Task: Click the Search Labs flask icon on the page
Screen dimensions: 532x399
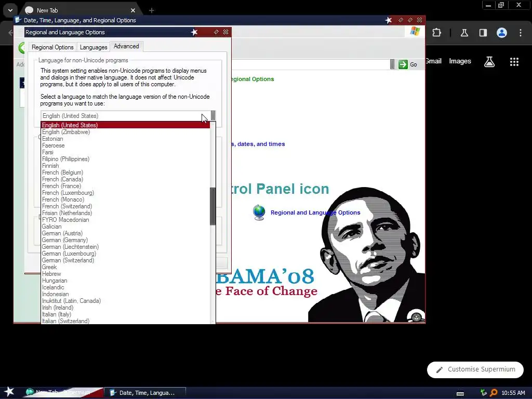Action: [x=489, y=61]
